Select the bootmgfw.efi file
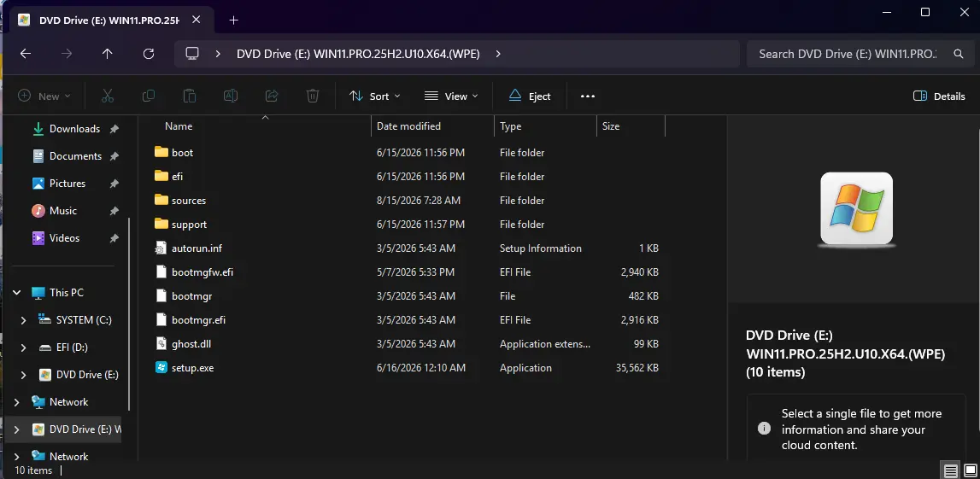Image resolution: width=980 pixels, height=479 pixels. [202, 272]
